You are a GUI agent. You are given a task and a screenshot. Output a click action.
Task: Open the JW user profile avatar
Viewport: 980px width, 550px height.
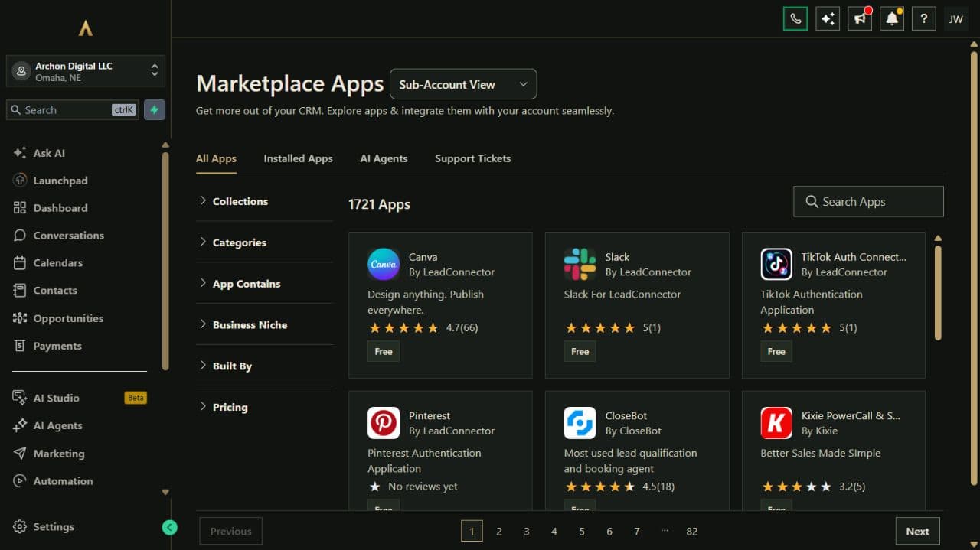pos(956,19)
